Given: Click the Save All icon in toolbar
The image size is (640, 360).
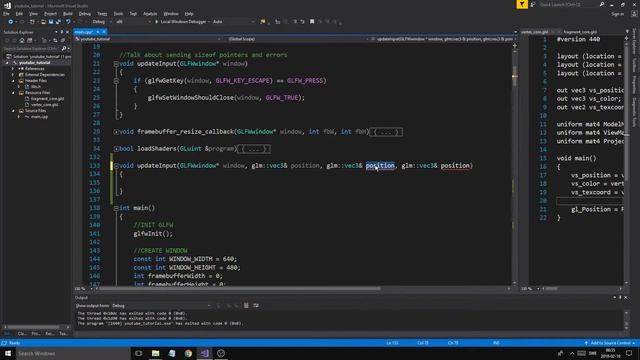Looking at the screenshot, I should click(58, 22).
